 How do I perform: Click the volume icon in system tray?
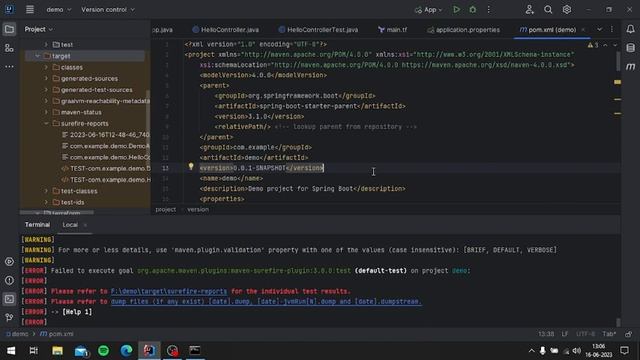click(x=577, y=351)
